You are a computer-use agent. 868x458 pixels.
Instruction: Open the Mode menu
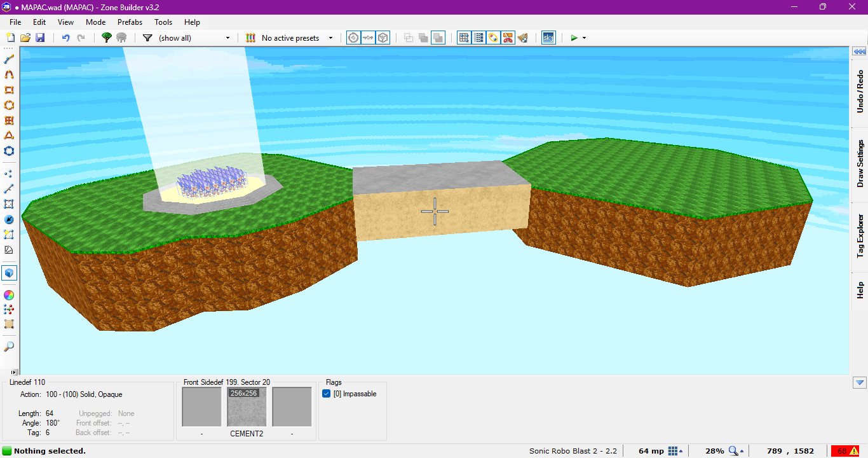95,22
